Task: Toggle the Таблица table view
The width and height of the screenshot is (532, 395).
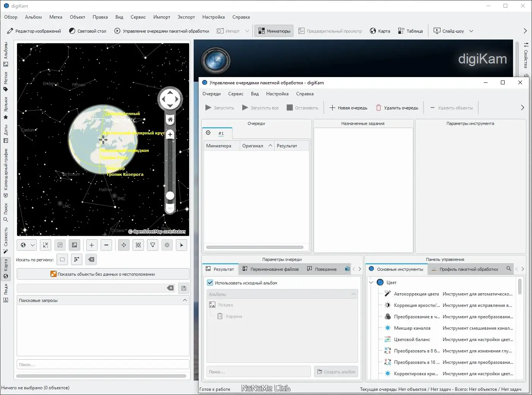Action: click(410, 31)
